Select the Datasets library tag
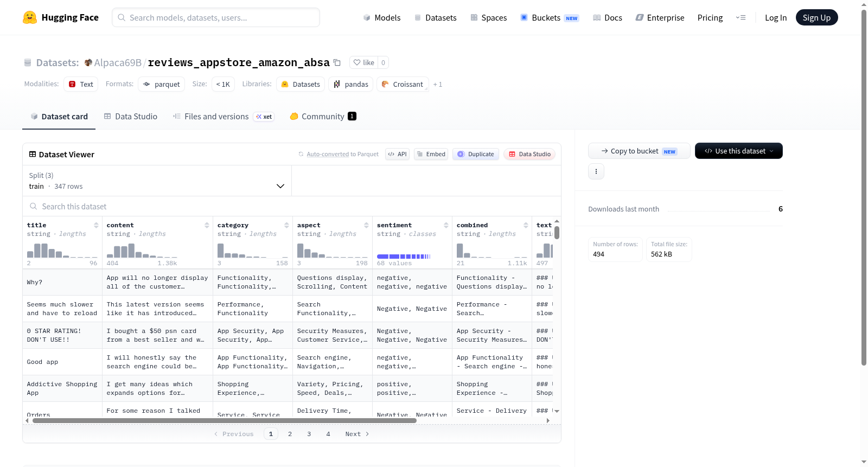 pos(301,84)
